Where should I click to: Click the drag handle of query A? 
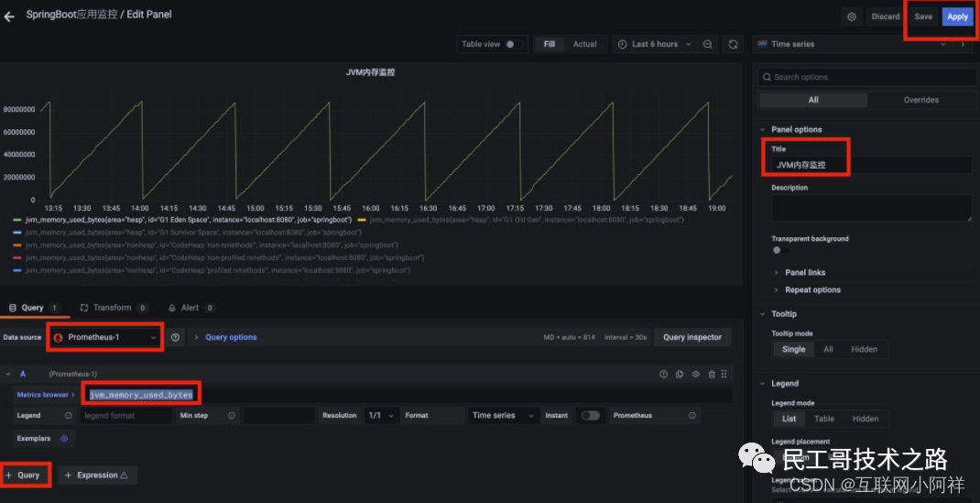point(724,375)
